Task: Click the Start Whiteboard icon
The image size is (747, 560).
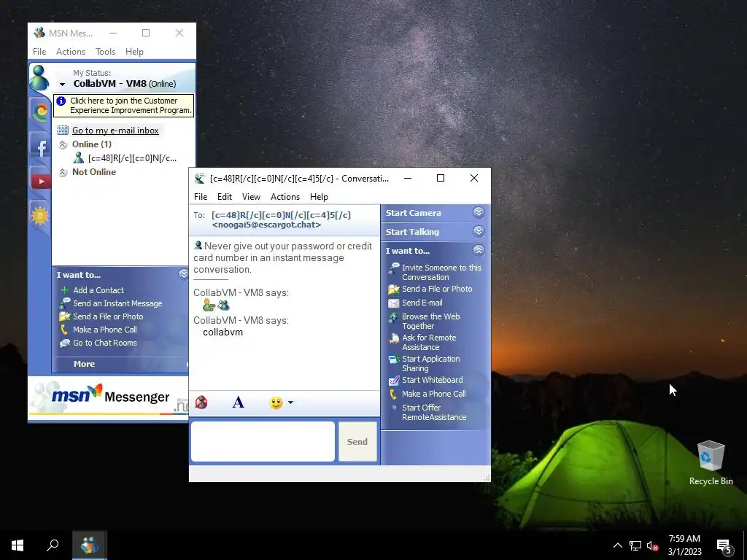Action: pyautogui.click(x=394, y=380)
